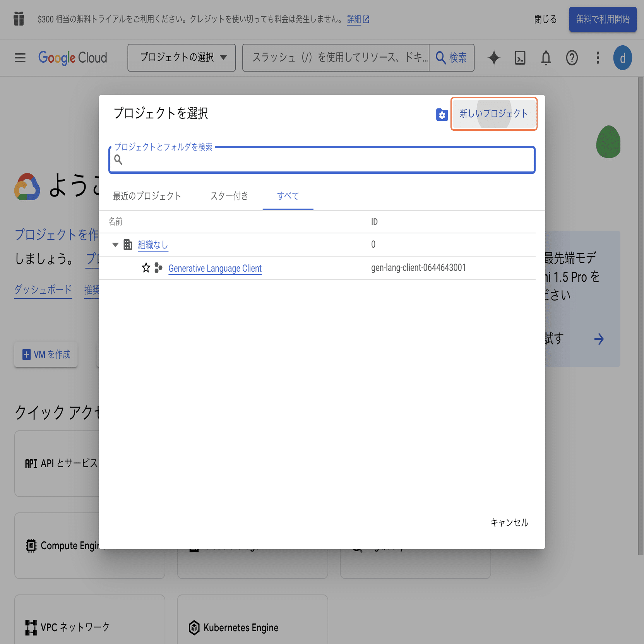Open the API とサービス card
This screenshot has width=644, height=644.
click(x=57, y=463)
